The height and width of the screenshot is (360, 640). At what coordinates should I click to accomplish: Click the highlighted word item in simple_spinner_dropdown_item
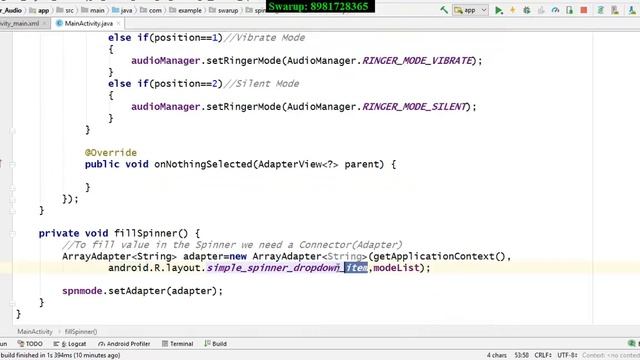point(356,268)
